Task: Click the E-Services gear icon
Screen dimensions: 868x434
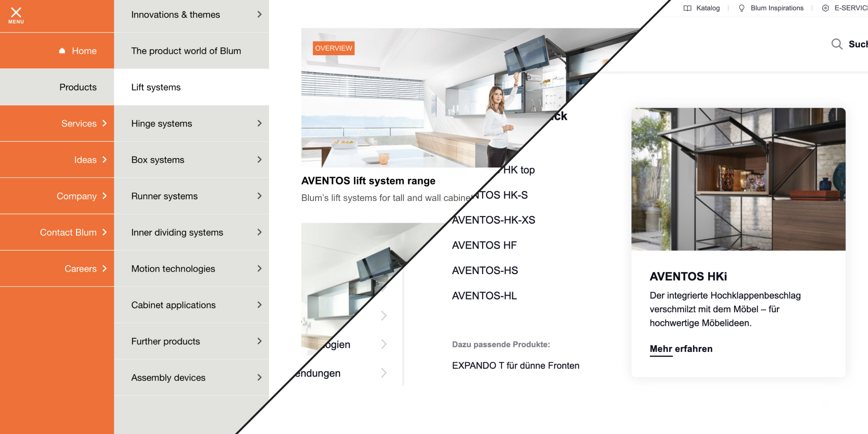Action: 826,8
